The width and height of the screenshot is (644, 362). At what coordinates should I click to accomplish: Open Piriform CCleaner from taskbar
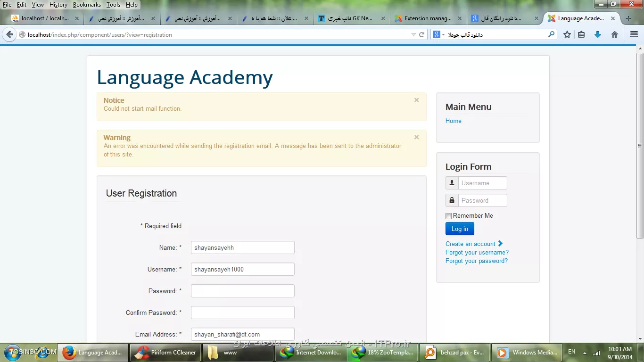[x=165, y=352]
